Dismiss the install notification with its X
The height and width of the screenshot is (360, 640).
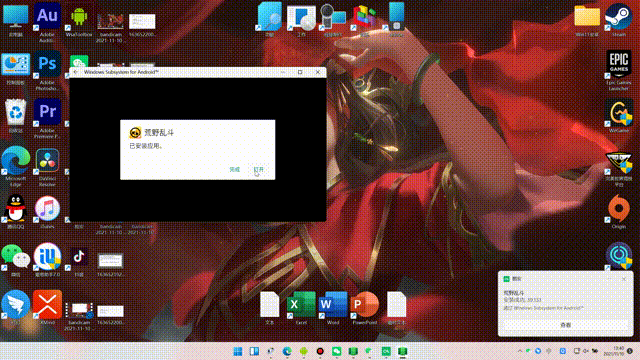pyautogui.click(x=624, y=279)
